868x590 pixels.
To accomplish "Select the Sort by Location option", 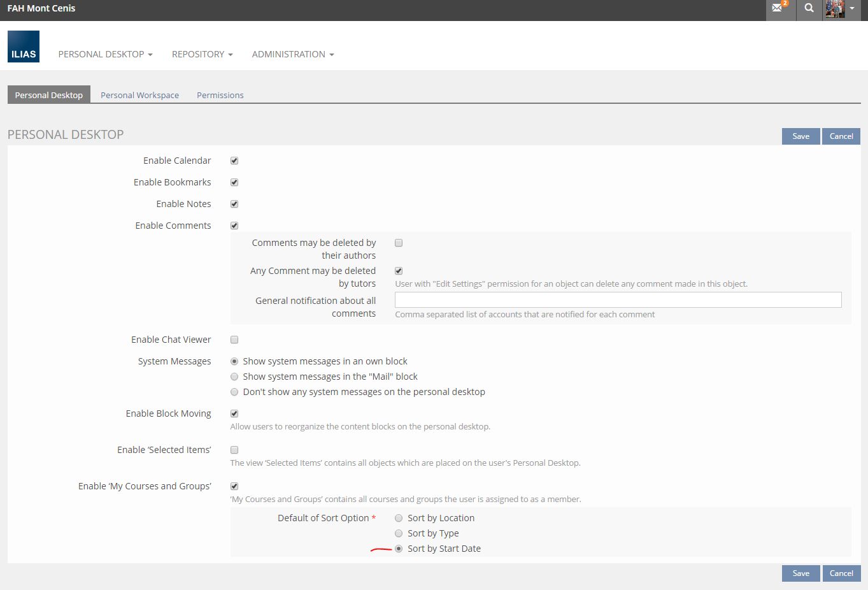I will [399, 518].
